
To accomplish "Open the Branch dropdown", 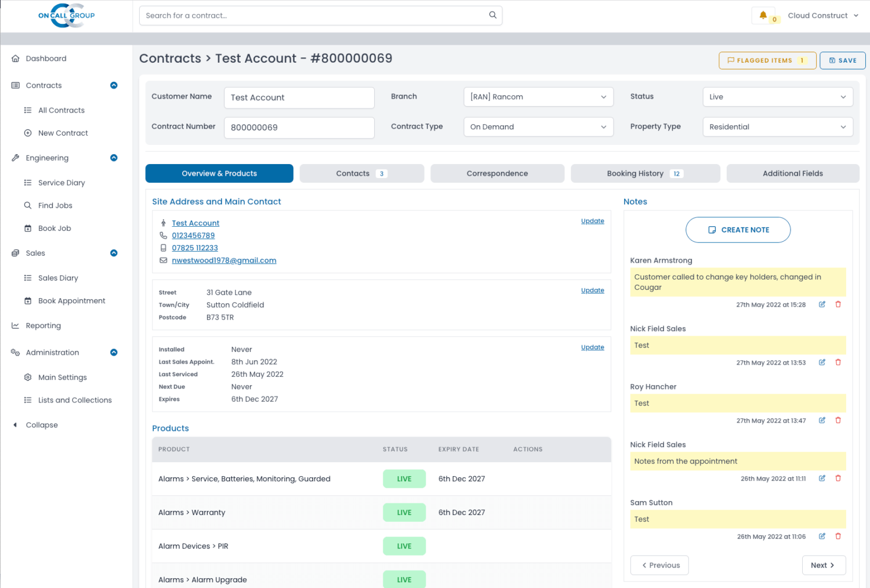I will pos(538,97).
